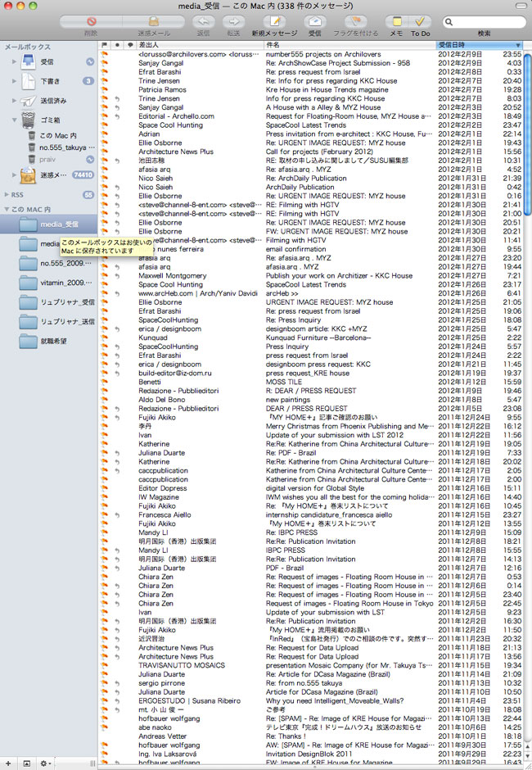Sort by flag column header
The image size is (532, 770).
(x=104, y=45)
